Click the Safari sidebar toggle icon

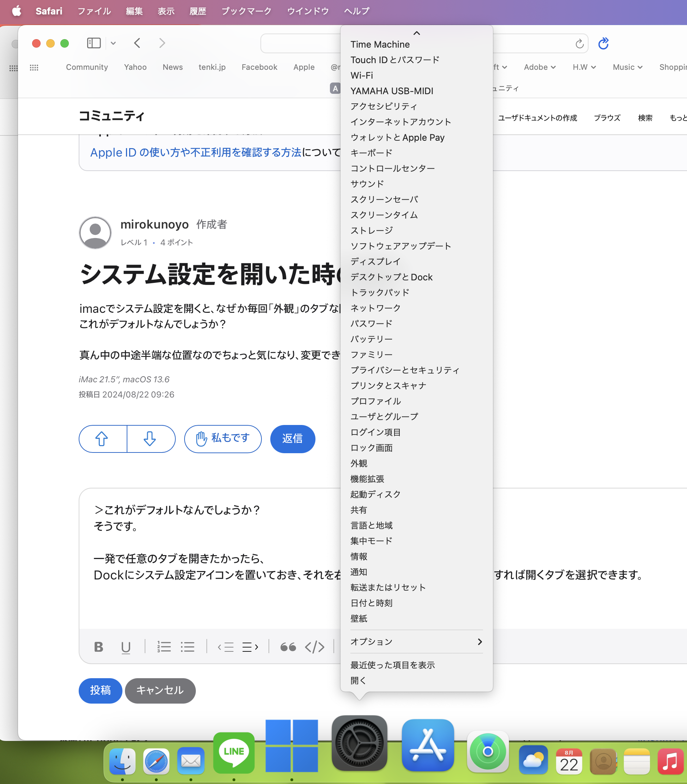click(x=94, y=43)
